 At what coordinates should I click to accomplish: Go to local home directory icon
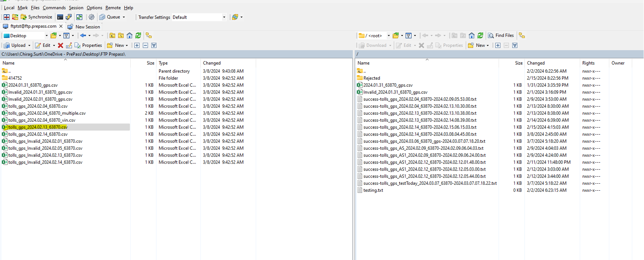130,35
